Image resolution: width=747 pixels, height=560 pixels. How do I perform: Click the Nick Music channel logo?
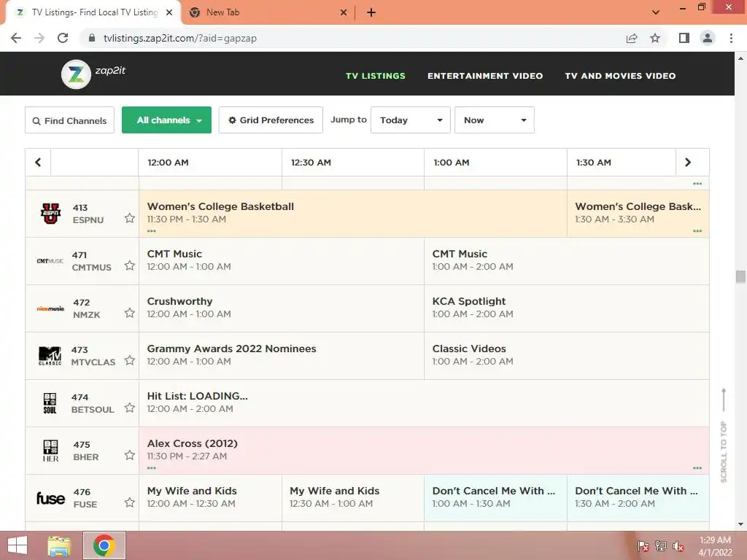click(50, 308)
